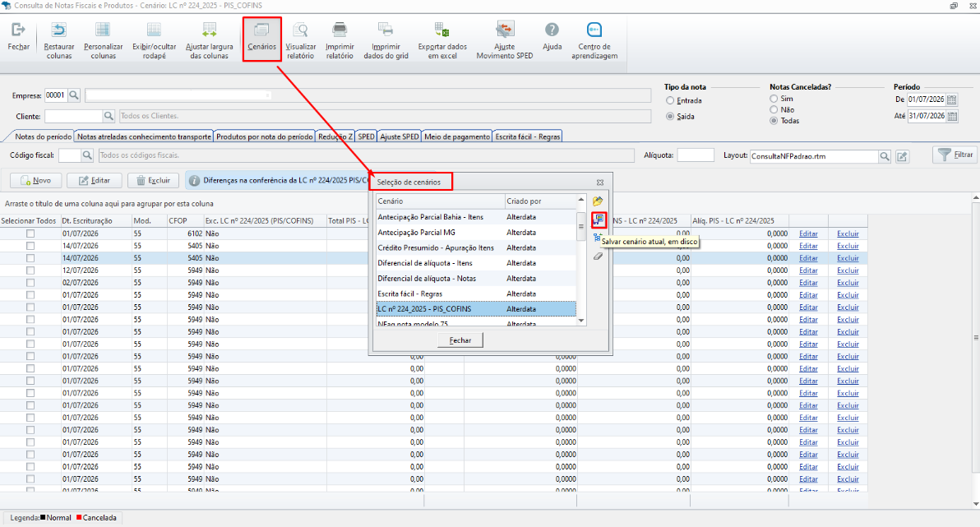
Task: Click Ajustar largura das colunas
Action: click(210, 40)
